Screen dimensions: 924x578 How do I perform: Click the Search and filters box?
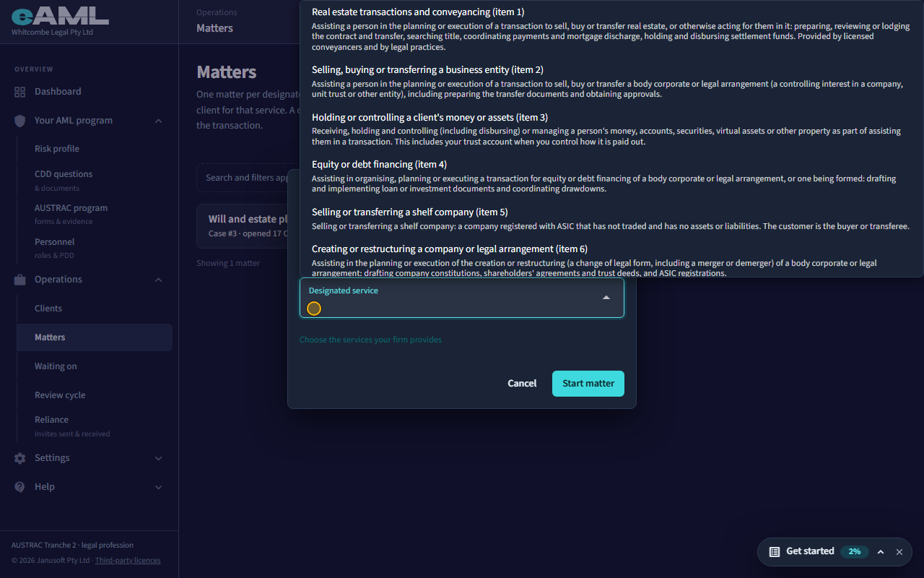(x=243, y=178)
